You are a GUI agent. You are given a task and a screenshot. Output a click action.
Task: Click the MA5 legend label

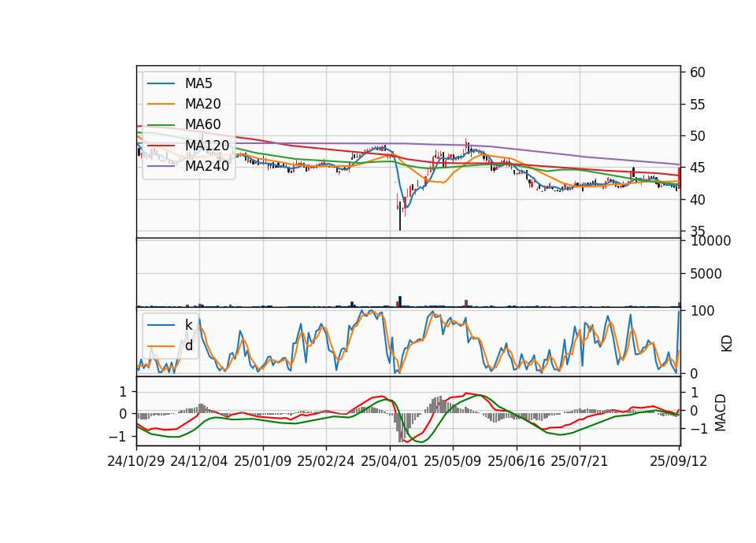point(198,83)
